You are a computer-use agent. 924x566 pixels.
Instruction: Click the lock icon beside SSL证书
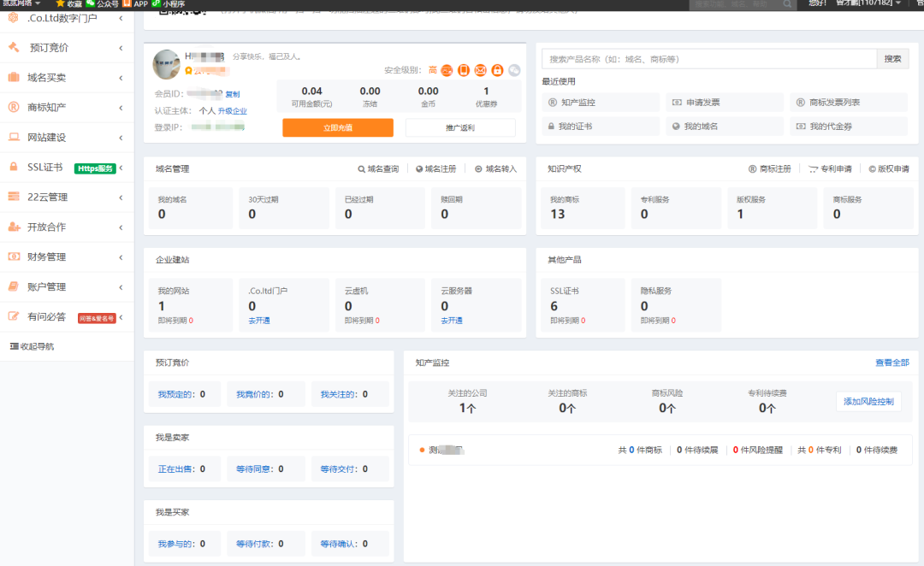coord(14,167)
